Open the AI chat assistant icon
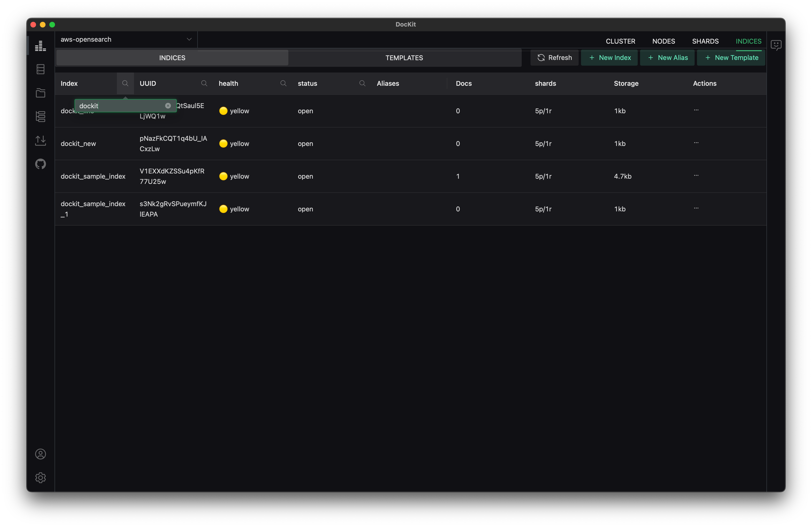Screen dimensions: 812x527 [x=776, y=45]
